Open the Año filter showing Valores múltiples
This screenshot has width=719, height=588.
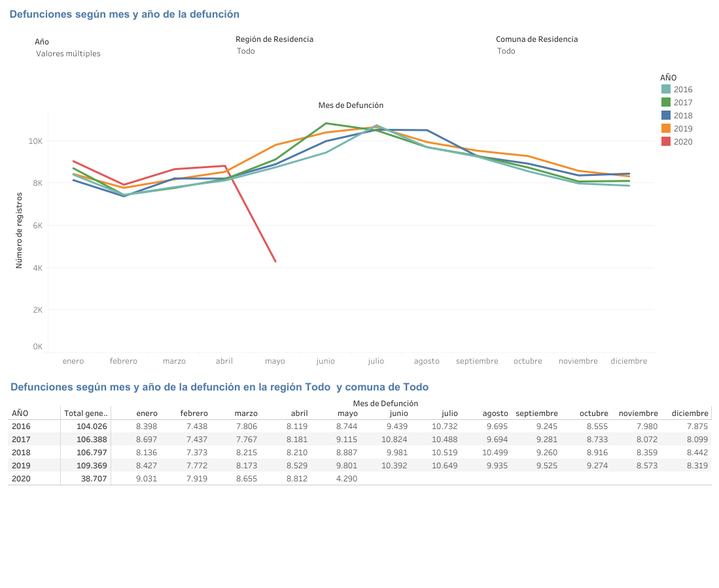(68, 54)
